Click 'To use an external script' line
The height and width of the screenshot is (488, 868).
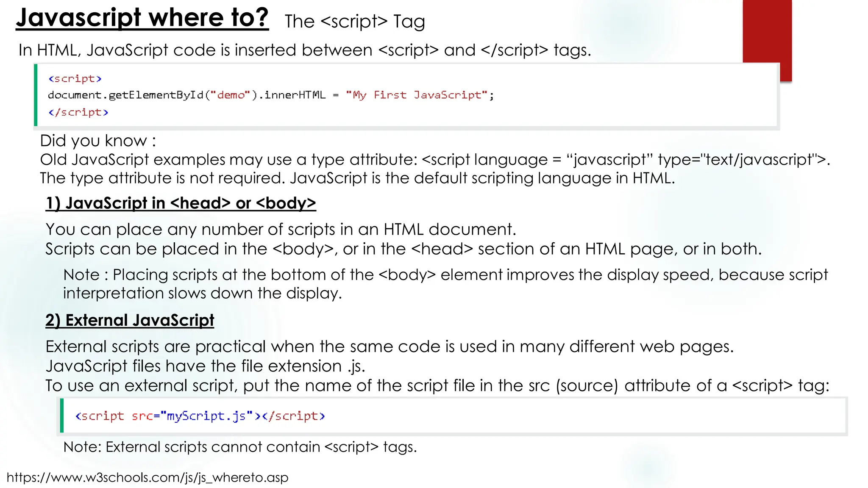[437, 385]
